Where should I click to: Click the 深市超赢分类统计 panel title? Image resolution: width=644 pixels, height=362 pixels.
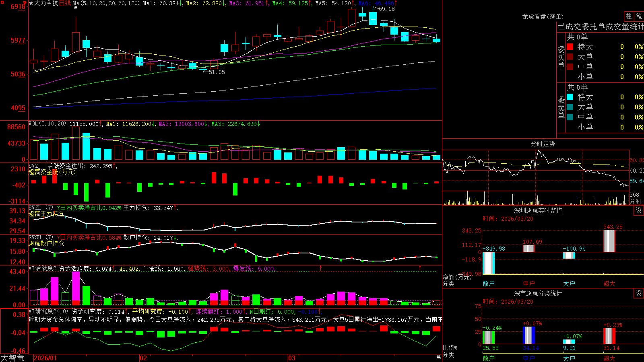pyautogui.click(x=538, y=293)
